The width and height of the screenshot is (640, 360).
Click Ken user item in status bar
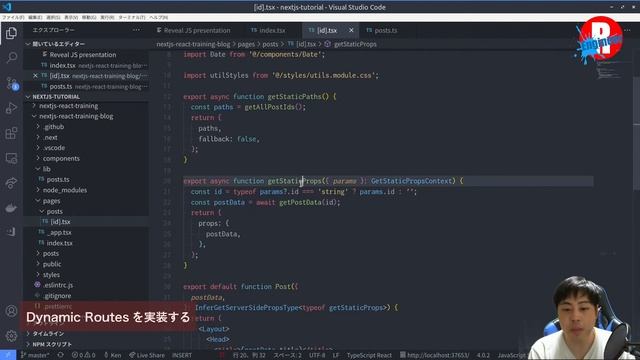(x=113, y=355)
